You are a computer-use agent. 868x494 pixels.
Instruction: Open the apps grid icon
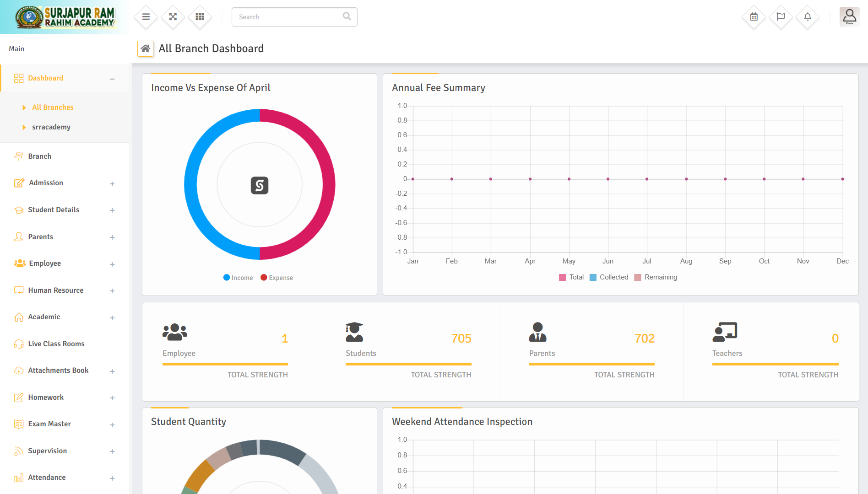[200, 17]
